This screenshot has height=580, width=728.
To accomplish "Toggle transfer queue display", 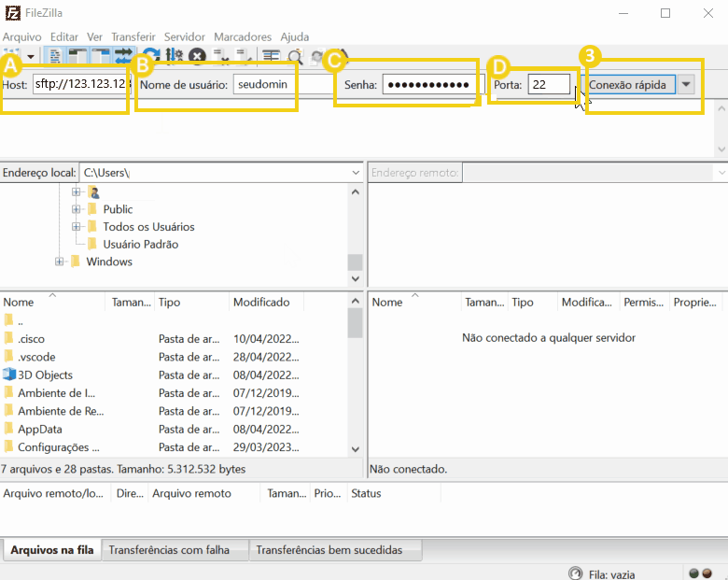I will tap(123, 56).
